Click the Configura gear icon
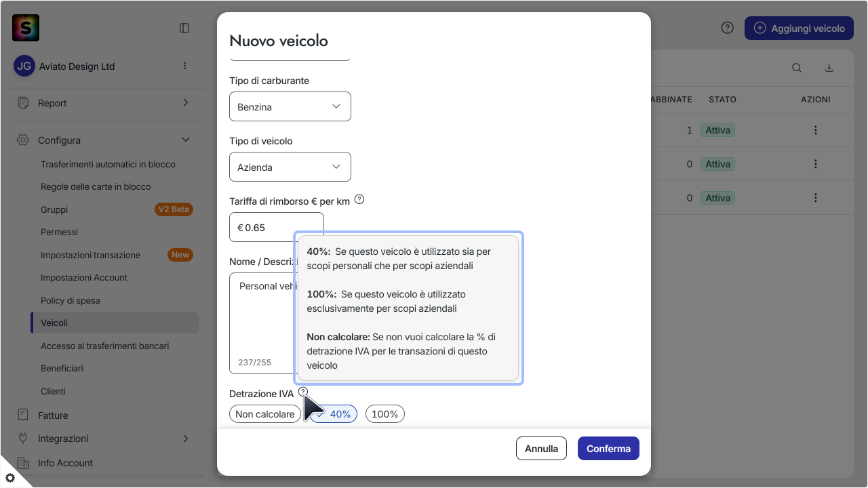 tap(23, 140)
